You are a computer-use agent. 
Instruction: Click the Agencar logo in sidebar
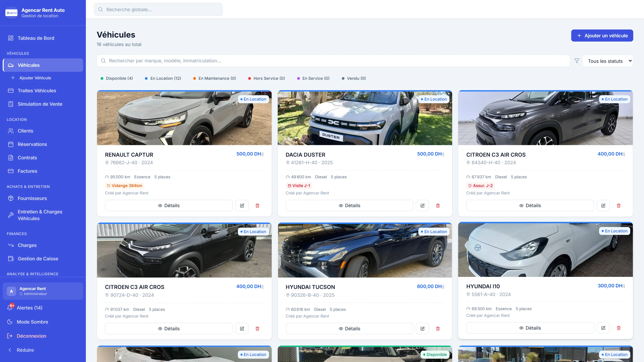(x=11, y=13)
